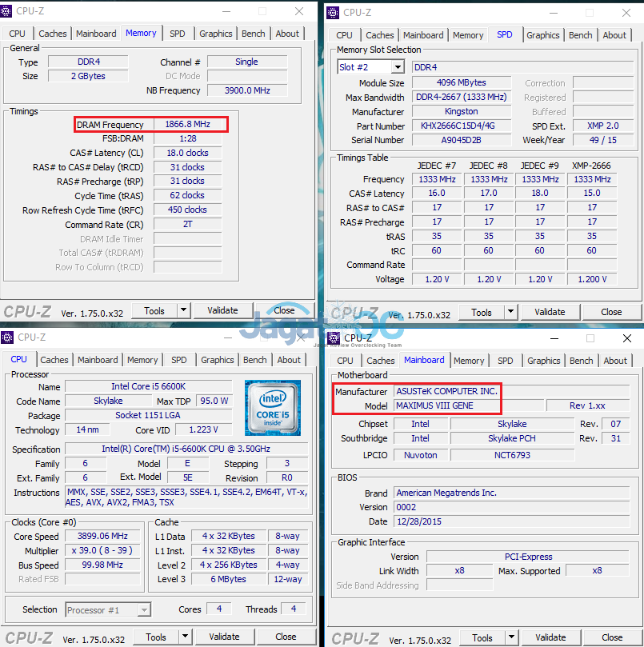Click Validate button in CPU window
Screen dimensions: 644x647
pos(225,637)
